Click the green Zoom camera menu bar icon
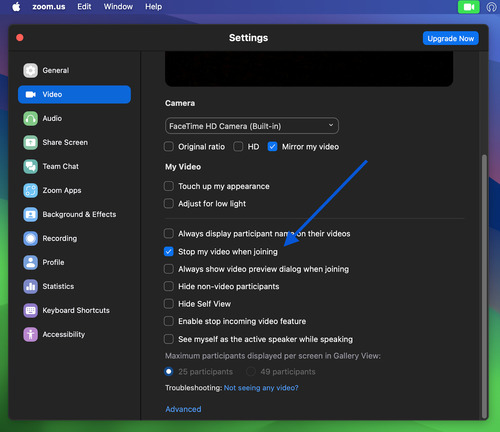 pyautogui.click(x=469, y=7)
